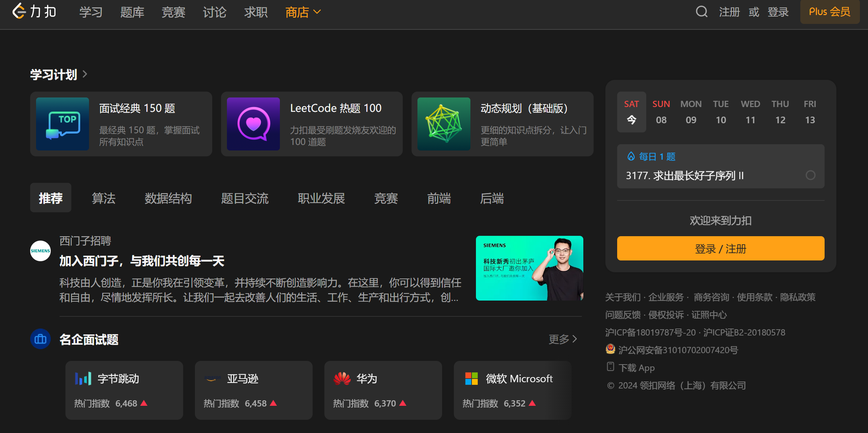The image size is (868, 433).
Task: Switch to the 算法 tab
Action: [103, 198]
